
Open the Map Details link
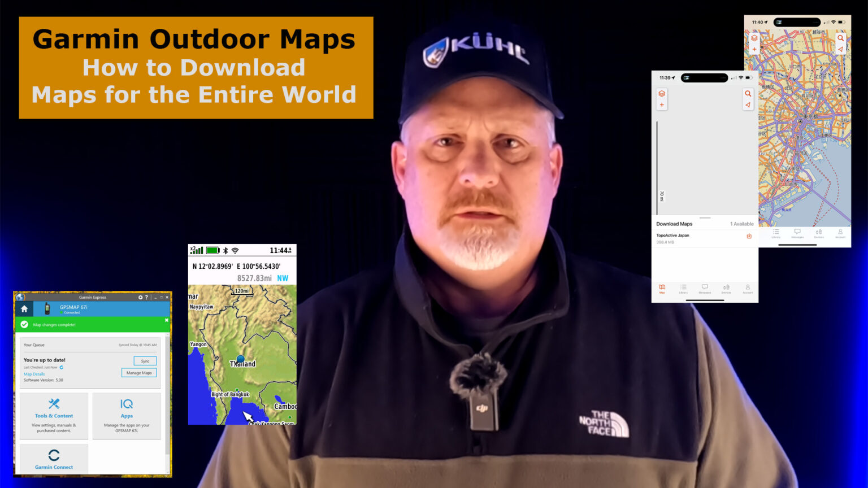pos(34,374)
